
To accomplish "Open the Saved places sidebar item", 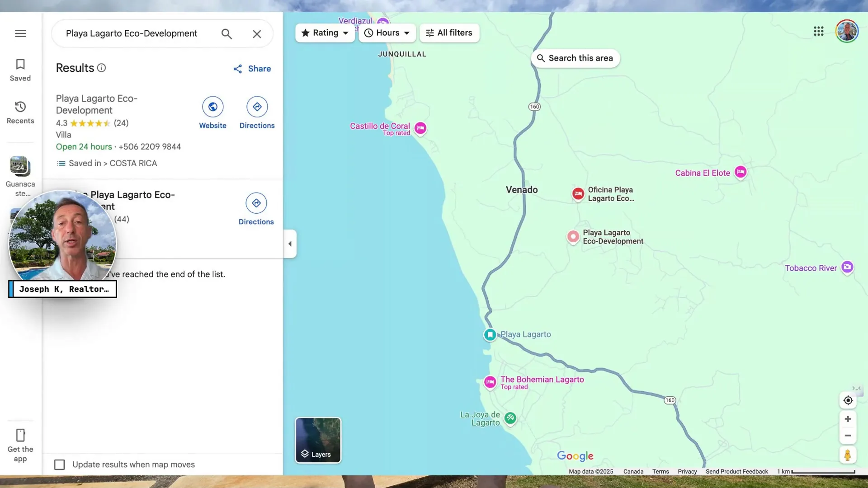I will pyautogui.click(x=20, y=70).
